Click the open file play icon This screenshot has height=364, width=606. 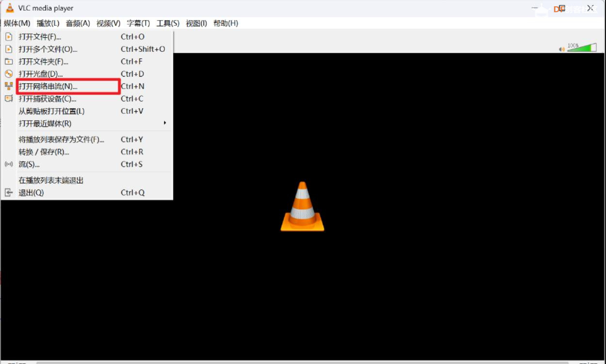pyautogui.click(x=9, y=37)
